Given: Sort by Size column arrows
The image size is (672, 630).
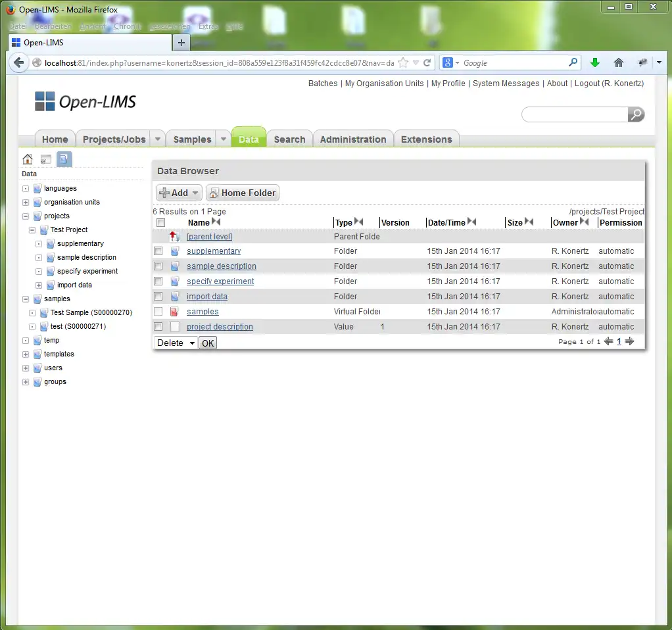Looking at the screenshot, I should (x=529, y=222).
